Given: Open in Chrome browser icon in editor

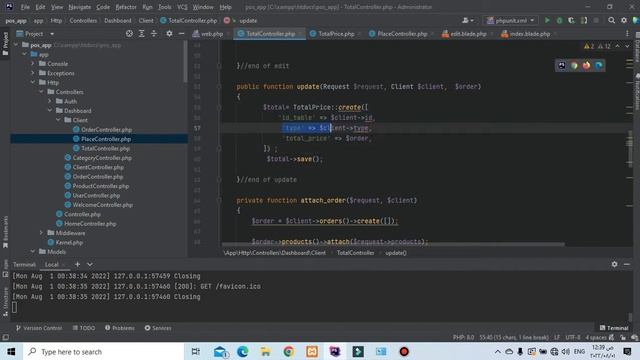Looking at the screenshot, I should point(574,65).
